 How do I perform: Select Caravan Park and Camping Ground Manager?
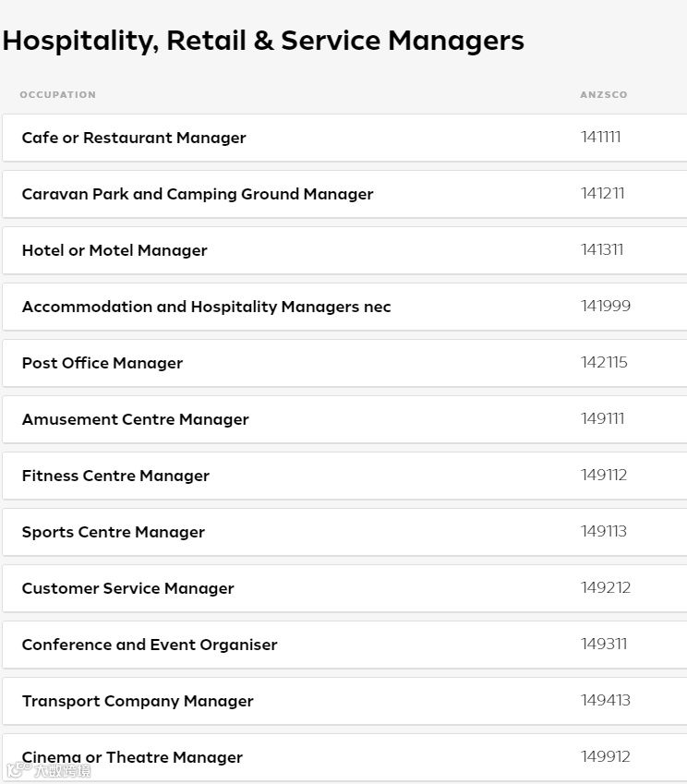pos(198,194)
